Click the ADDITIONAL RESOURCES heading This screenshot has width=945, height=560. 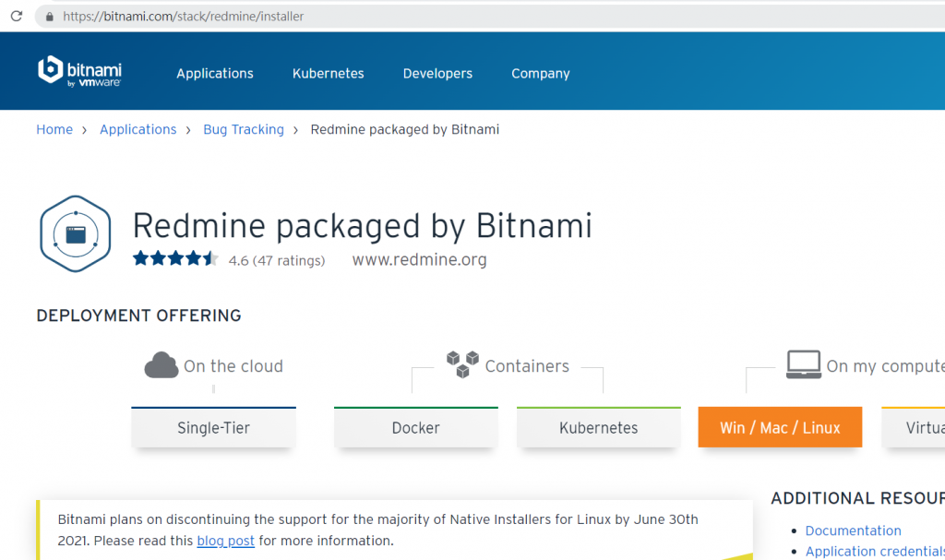tap(857, 498)
